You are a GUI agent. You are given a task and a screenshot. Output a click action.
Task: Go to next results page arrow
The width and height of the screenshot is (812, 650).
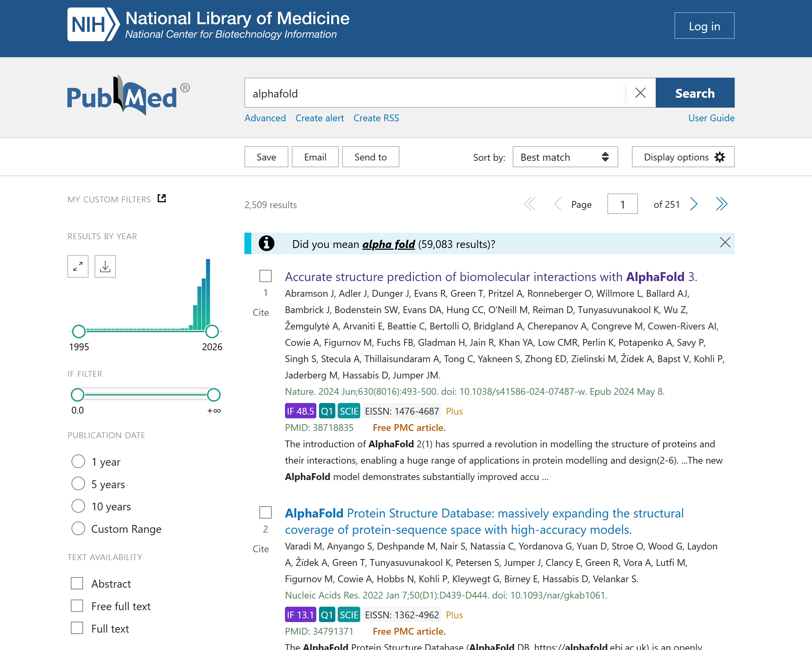click(x=694, y=204)
